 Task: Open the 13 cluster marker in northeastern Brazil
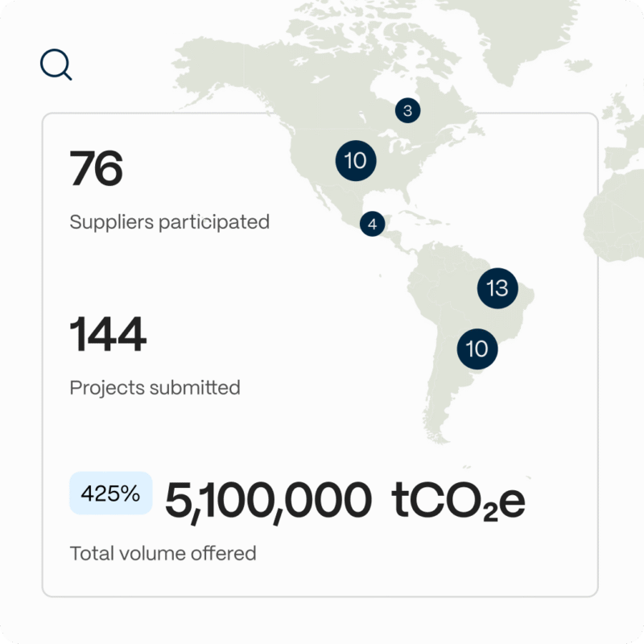(497, 288)
